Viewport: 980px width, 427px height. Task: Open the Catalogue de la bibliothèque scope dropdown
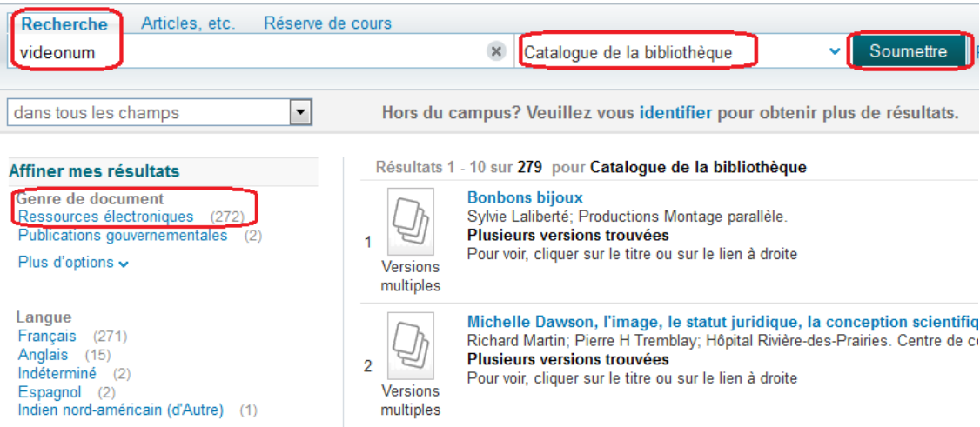681,52
